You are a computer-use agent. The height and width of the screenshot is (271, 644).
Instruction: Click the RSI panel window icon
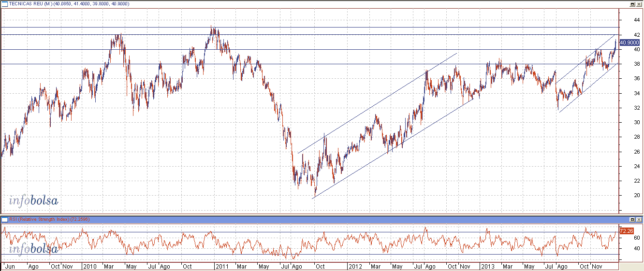pyautogui.click(x=5, y=219)
